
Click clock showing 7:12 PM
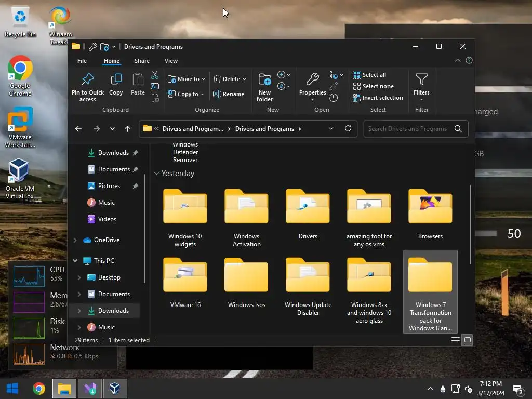(490, 384)
